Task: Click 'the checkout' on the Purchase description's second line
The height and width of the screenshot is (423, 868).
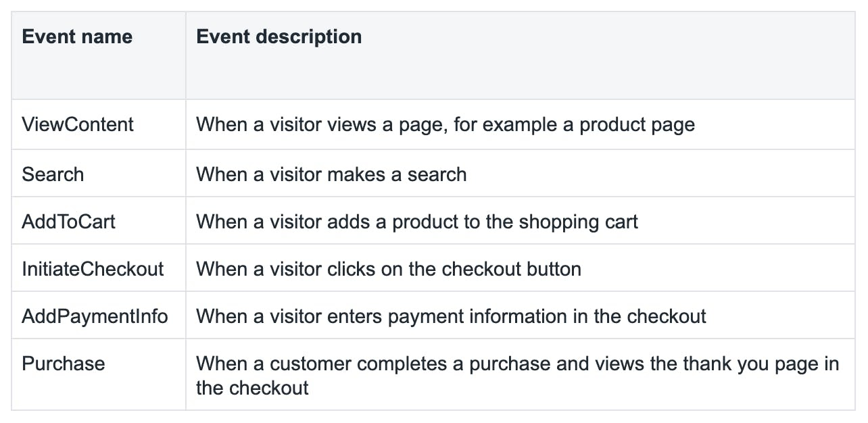Action: (252, 388)
